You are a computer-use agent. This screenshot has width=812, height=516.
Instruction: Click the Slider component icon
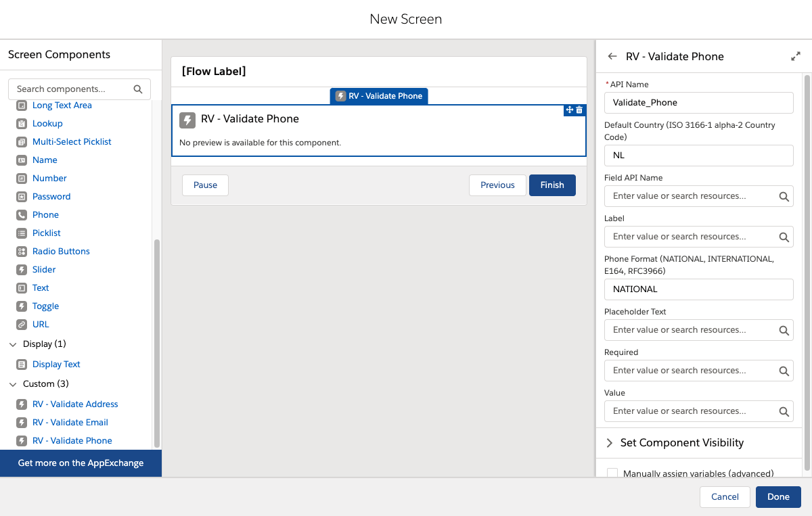[22, 270]
